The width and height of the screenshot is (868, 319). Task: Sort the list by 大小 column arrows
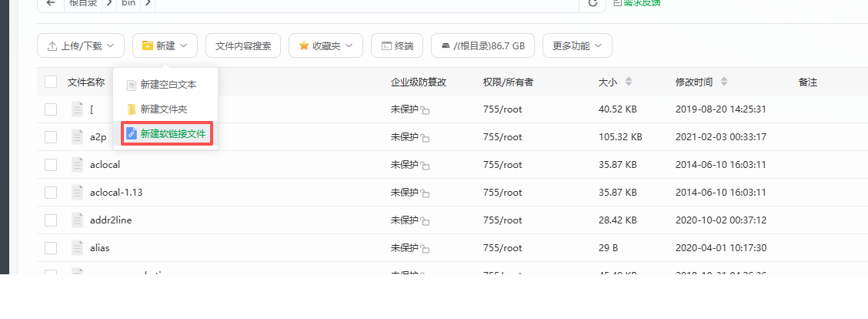[x=629, y=82]
